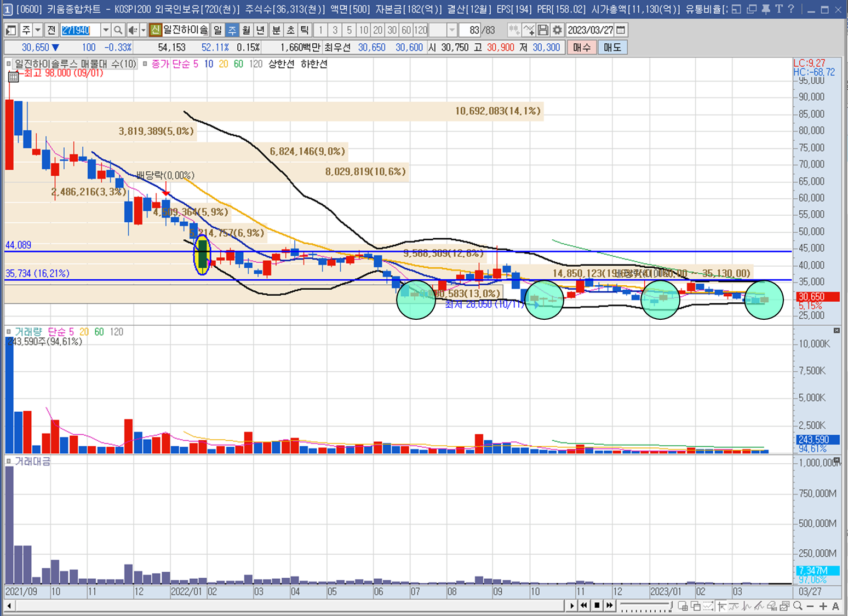Select the 일 daily period tab
The image size is (848, 616).
point(217,30)
